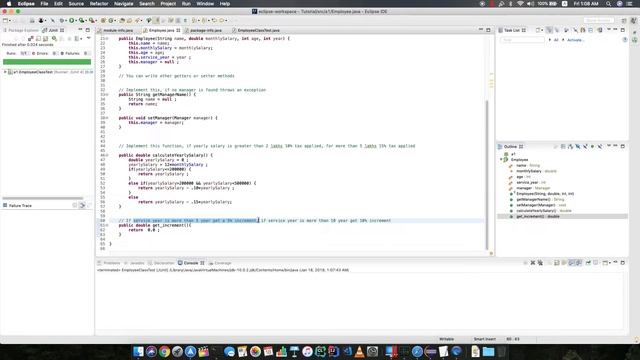Open the Refactor menu
Screen dimensions: 640x360
coord(99,4)
